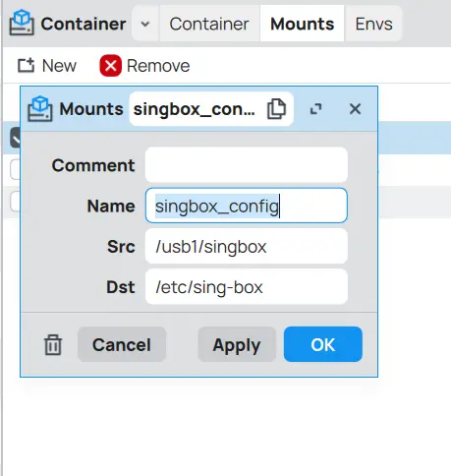Image resolution: width=451 pixels, height=476 pixels.
Task: Click the Cancel button
Action: tap(122, 344)
